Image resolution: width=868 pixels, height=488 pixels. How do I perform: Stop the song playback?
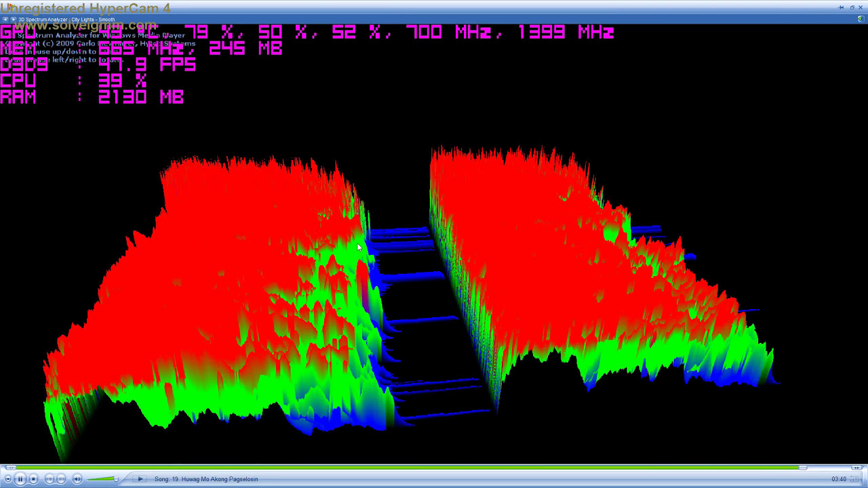(33, 479)
